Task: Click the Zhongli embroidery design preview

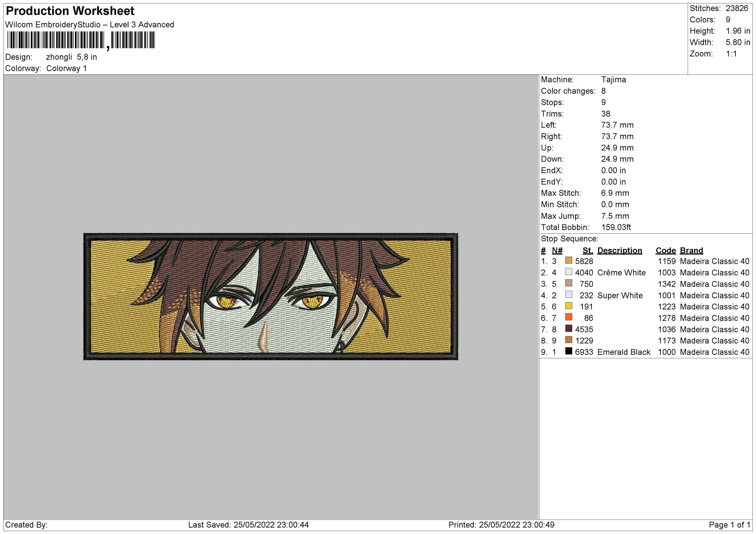Action: 271,296
